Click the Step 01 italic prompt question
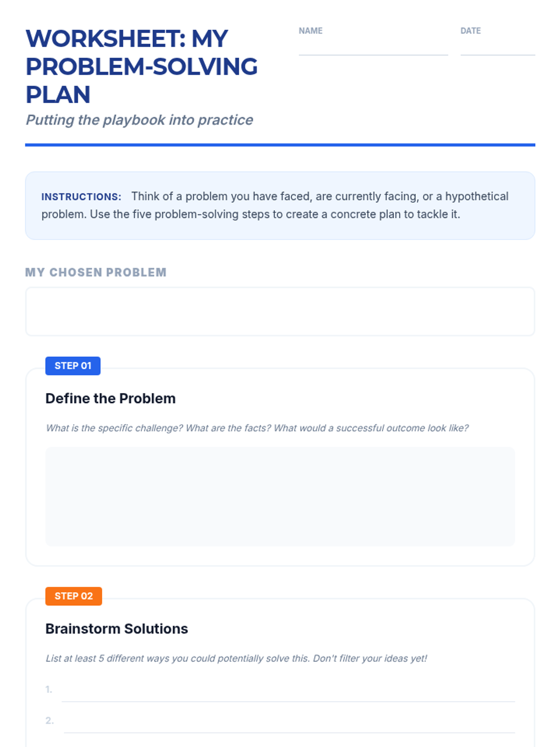The height and width of the screenshot is (747, 560). click(257, 428)
